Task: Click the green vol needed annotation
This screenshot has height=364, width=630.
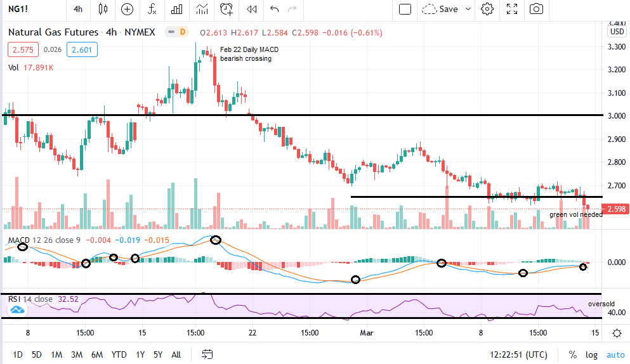Action: pos(576,214)
